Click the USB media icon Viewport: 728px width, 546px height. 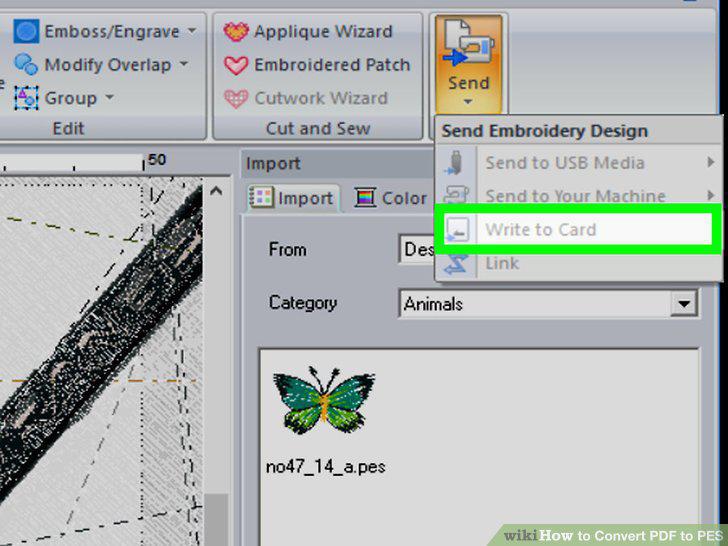tap(455, 163)
